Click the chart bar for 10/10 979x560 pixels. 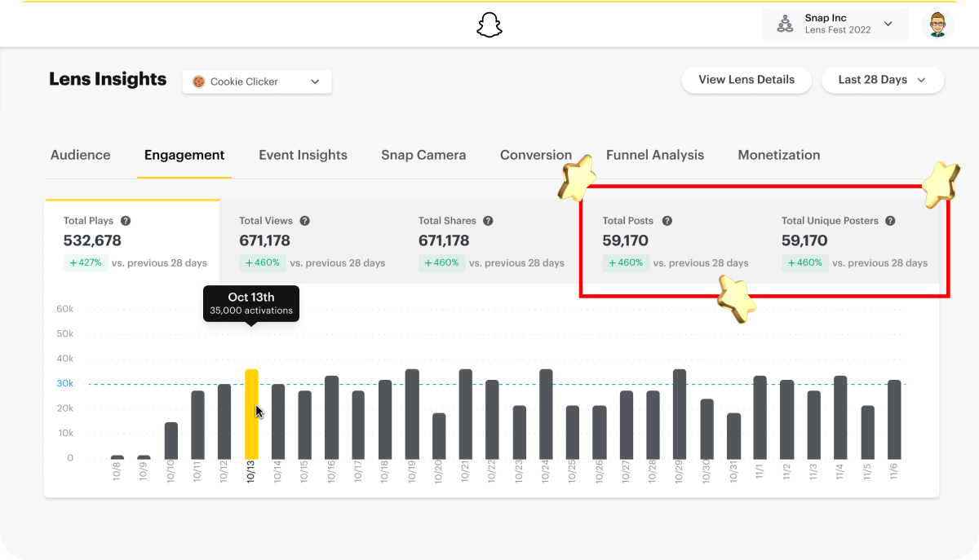click(171, 440)
